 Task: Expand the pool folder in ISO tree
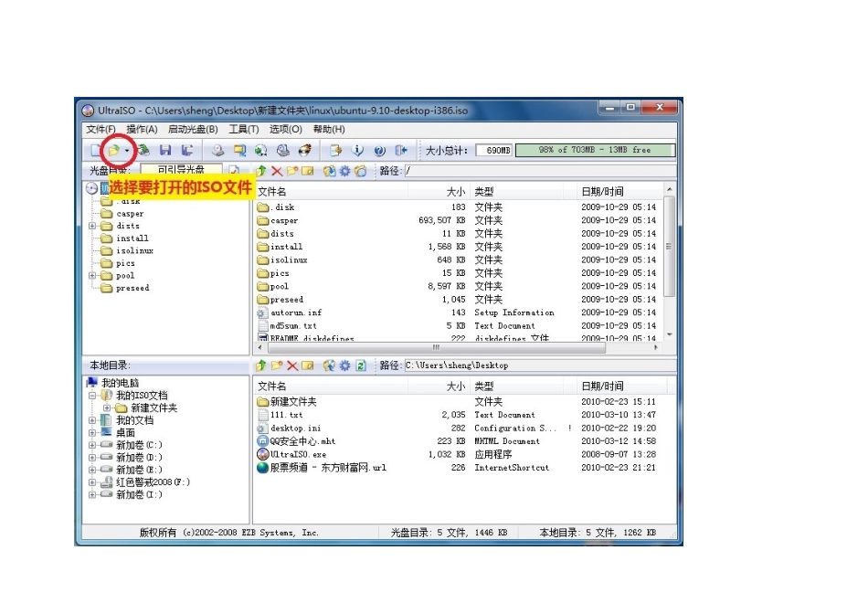93,275
